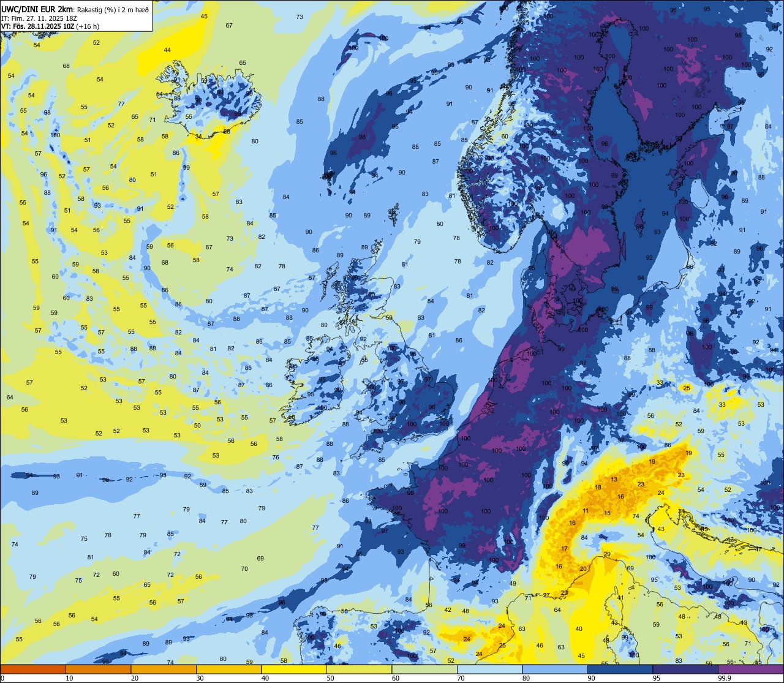Click the humidity value '15' in the orange area
The width and height of the screenshot is (784, 683).
pos(608,513)
